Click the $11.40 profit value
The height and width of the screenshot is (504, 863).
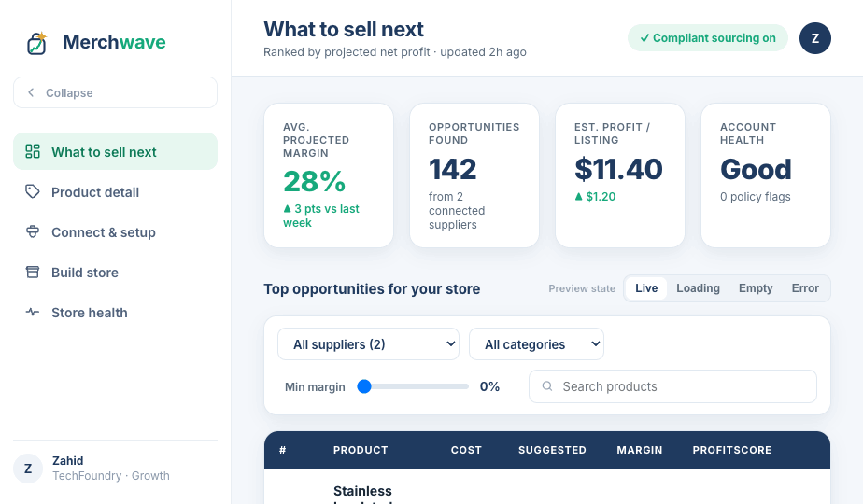pos(618,169)
